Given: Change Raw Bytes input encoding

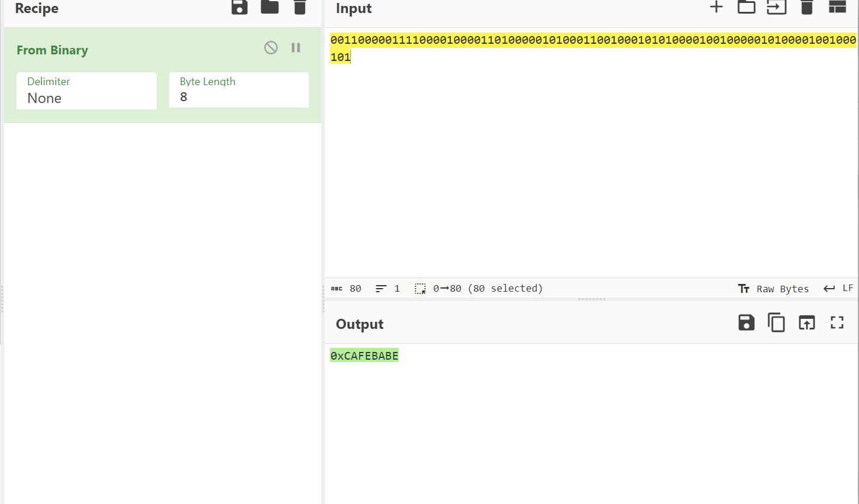Looking at the screenshot, I should [774, 289].
